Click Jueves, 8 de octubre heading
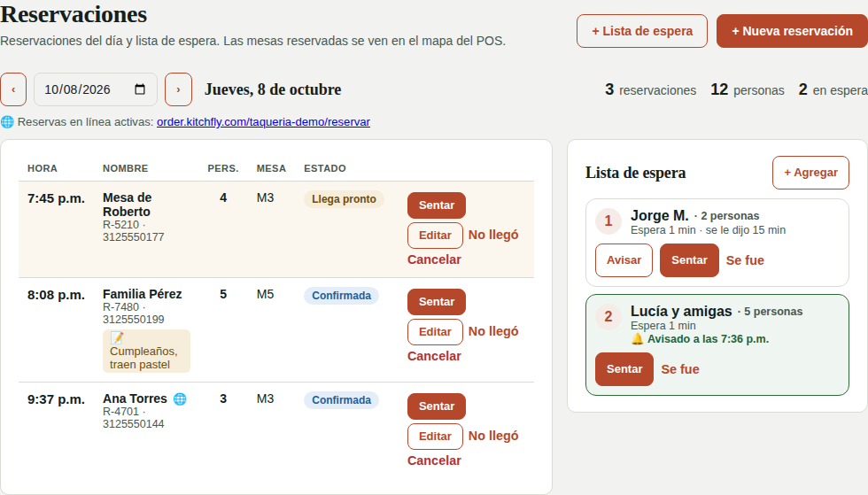 (273, 89)
